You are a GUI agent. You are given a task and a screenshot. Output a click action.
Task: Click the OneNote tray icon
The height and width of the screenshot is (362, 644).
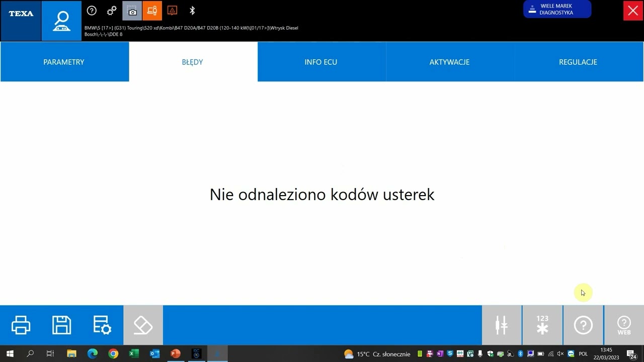440,354
